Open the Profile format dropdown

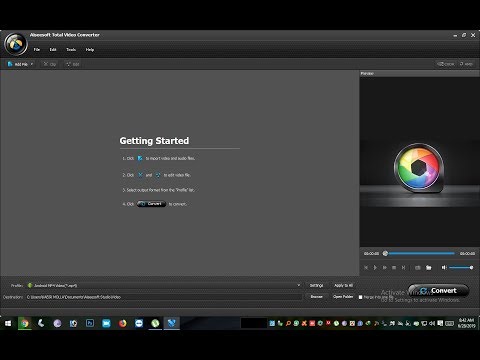pos(164,285)
